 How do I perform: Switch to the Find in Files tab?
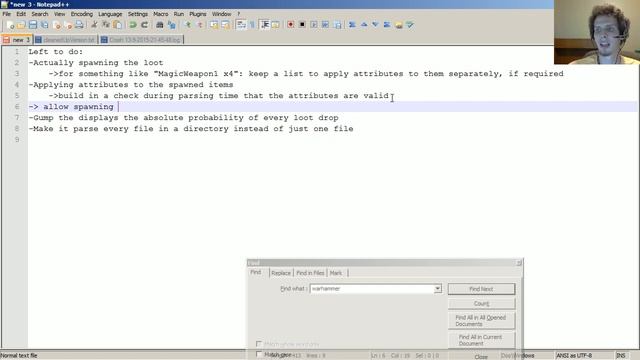[310, 273]
